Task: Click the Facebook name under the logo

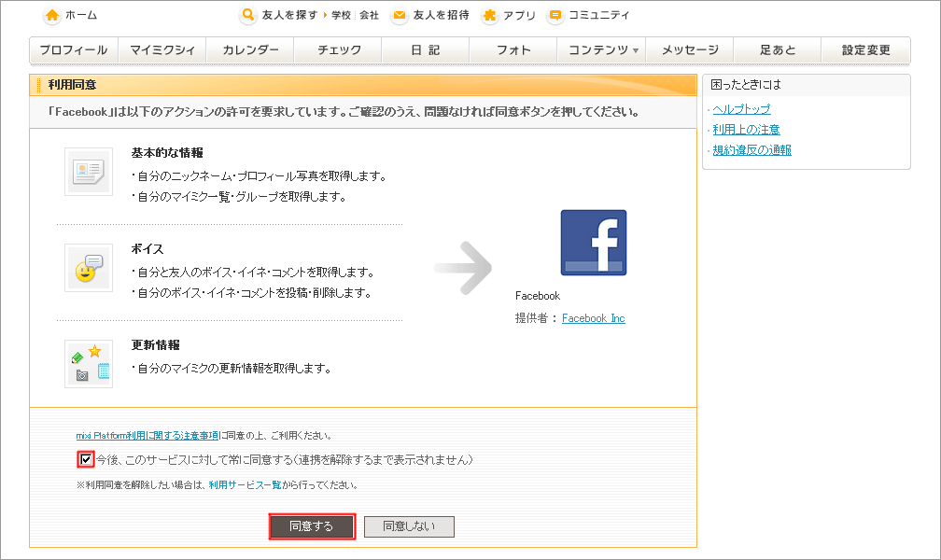Action: (x=538, y=296)
